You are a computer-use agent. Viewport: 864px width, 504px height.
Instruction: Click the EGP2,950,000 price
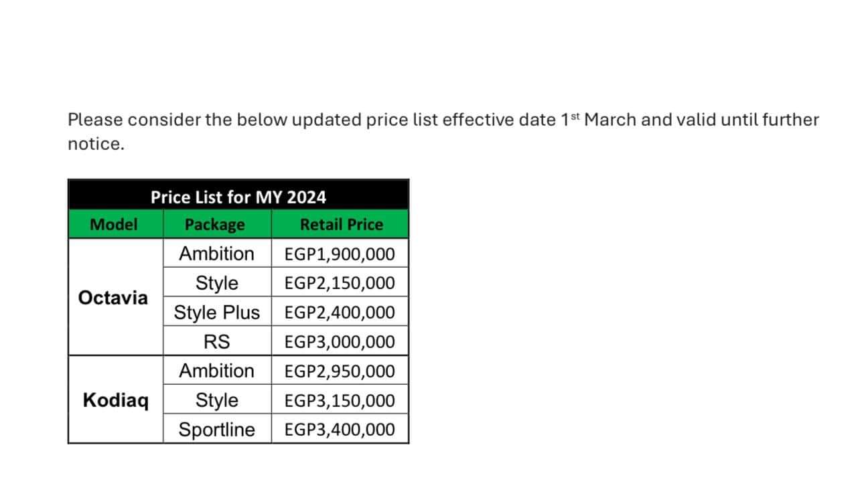[340, 371]
